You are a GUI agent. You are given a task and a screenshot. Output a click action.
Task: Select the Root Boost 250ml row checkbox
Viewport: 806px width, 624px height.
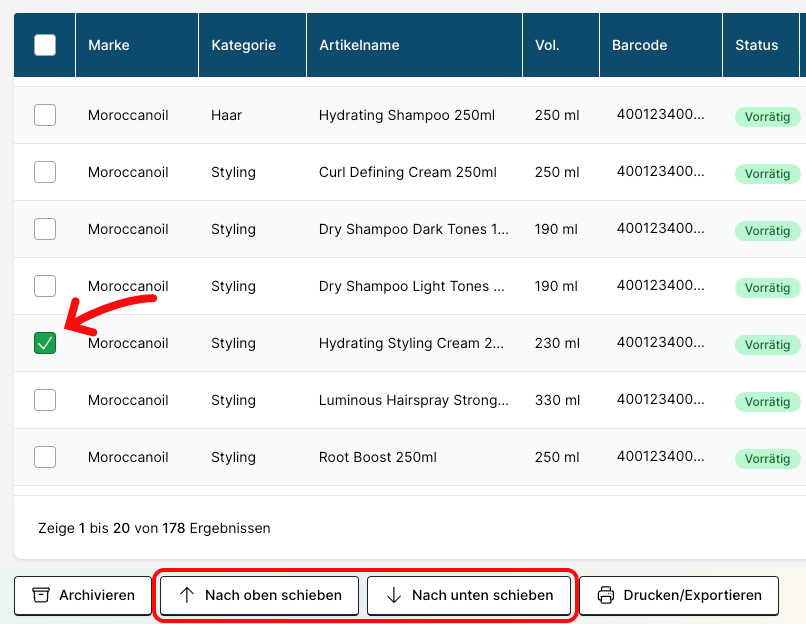pos(45,457)
